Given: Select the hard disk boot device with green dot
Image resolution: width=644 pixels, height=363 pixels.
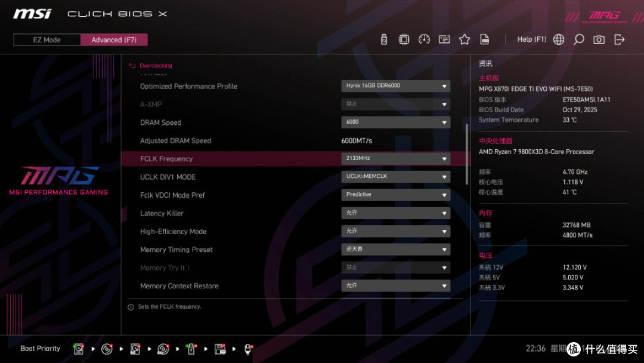Looking at the screenshot, I should pos(79,349).
